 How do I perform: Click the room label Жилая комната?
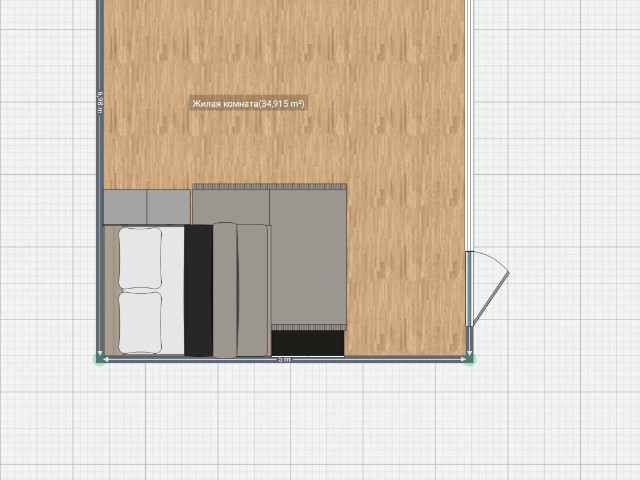click(x=248, y=103)
